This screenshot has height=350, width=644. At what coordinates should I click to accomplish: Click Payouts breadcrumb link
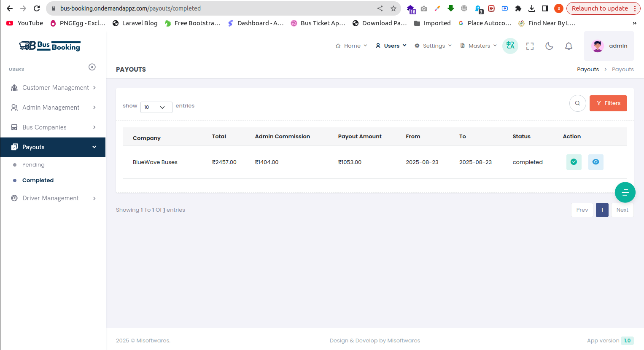pyautogui.click(x=588, y=70)
